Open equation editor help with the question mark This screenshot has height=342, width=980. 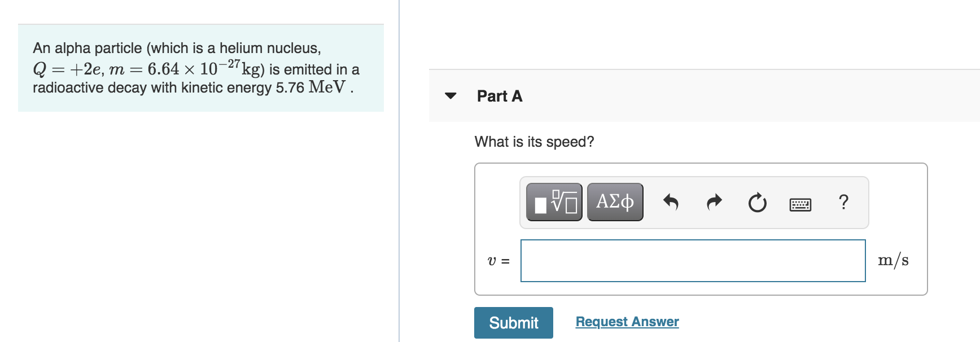[x=843, y=201]
